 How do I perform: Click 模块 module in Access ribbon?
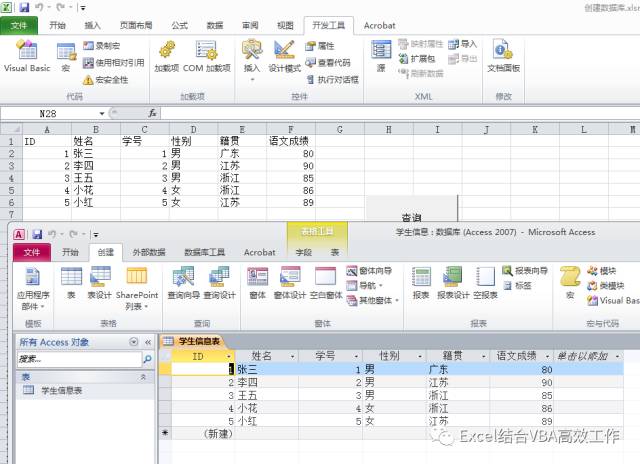(601, 271)
